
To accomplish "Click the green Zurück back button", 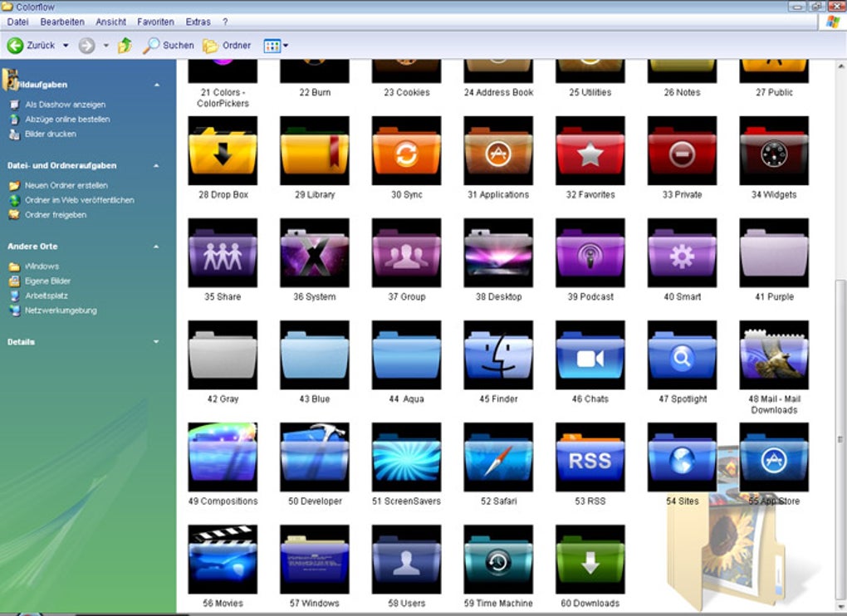I will pyautogui.click(x=31, y=46).
